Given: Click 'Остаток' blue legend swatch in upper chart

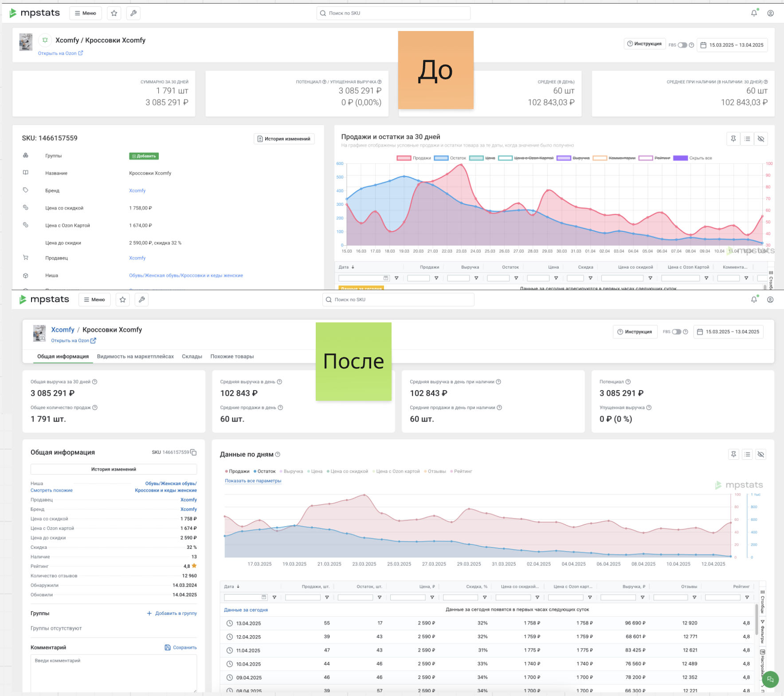Looking at the screenshot, I should tap(441, 158).
